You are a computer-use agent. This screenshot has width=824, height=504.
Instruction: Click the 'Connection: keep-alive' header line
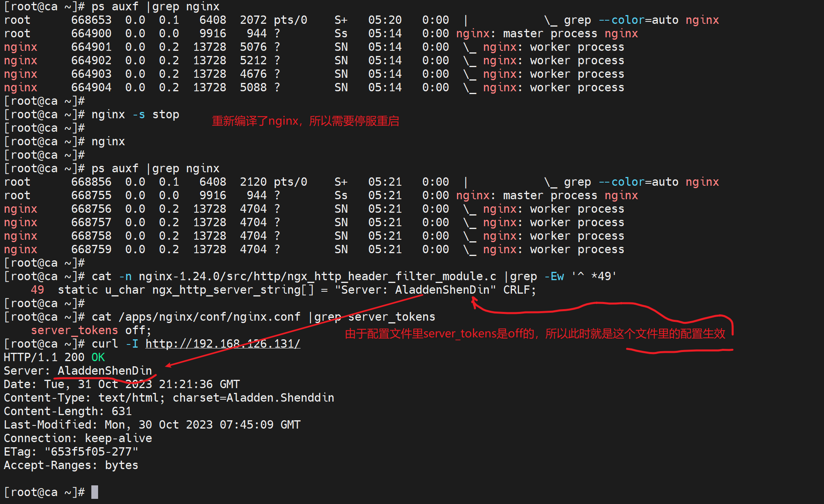point(78,438)
